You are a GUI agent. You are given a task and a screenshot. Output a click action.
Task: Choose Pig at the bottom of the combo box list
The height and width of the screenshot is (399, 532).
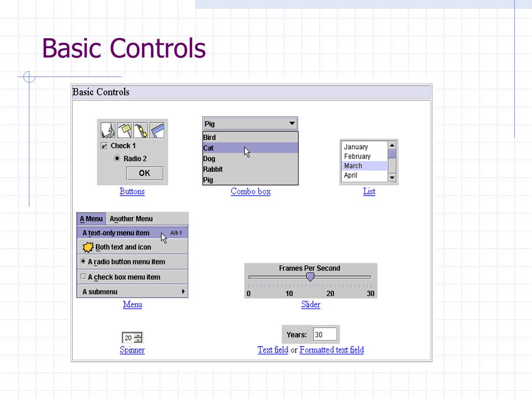click(x=250, y=180)
